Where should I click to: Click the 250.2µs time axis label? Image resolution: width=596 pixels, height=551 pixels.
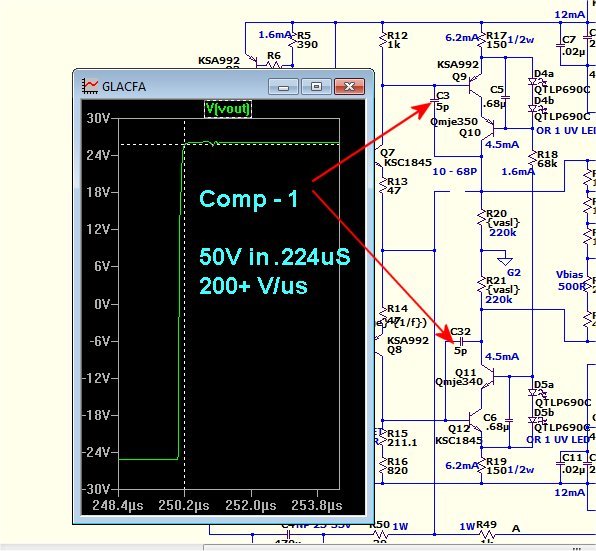[x=184, y=505]
